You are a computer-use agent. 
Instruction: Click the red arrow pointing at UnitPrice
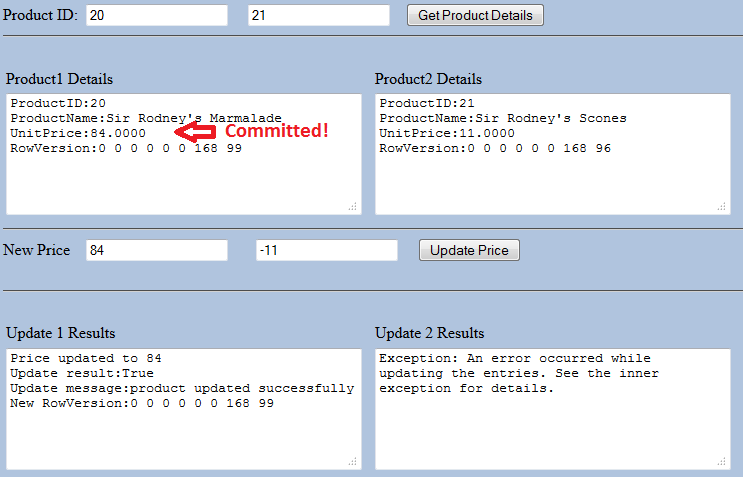click(x=196, y=132)
